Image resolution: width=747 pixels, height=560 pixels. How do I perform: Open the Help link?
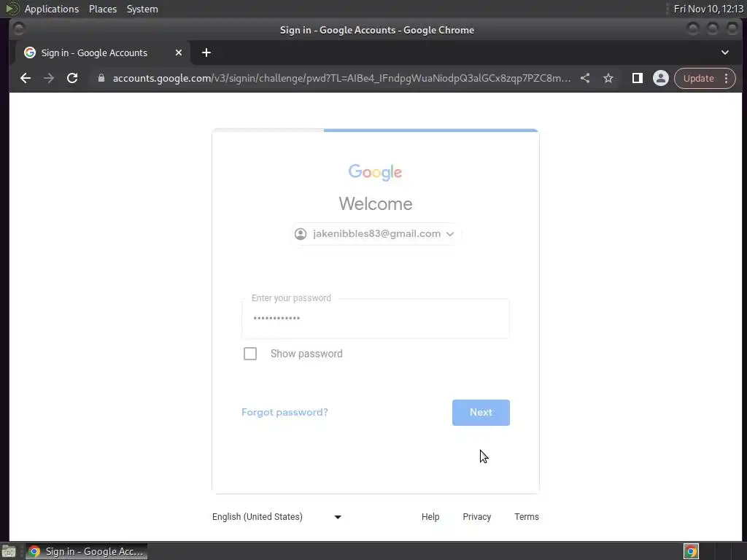[430, 517]
